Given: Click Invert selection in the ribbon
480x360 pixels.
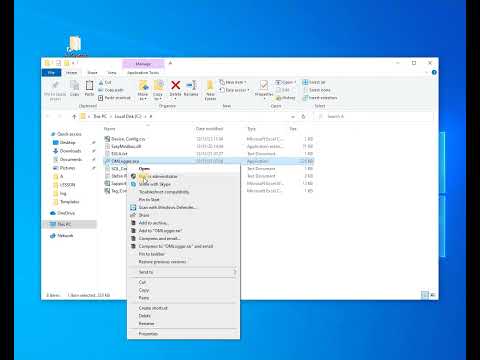Looking at the screenshot, I should pyautogui.click(x=320, y=98).
